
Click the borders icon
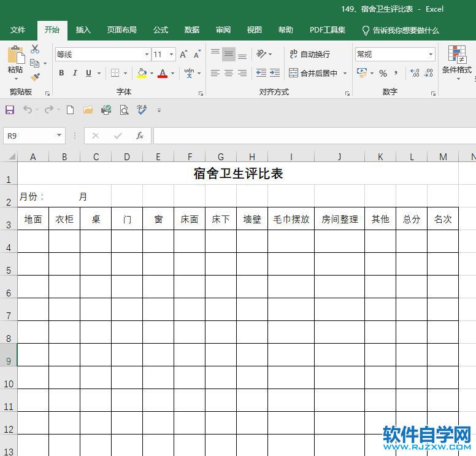click(115, 73)
